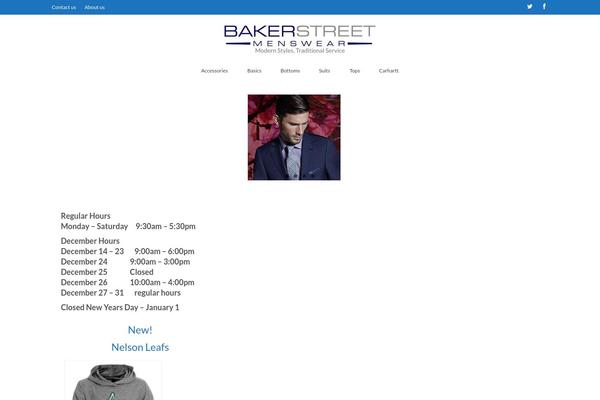This screenshot has height=400, width=600.
Task: Open the Facebook page icon
Action: tap(544, 7)
